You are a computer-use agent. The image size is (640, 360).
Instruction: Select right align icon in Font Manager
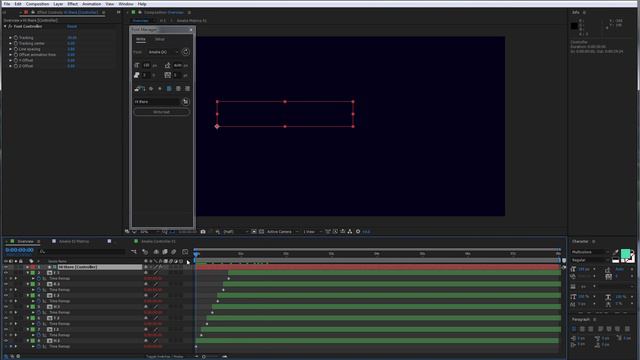[187, 89]
